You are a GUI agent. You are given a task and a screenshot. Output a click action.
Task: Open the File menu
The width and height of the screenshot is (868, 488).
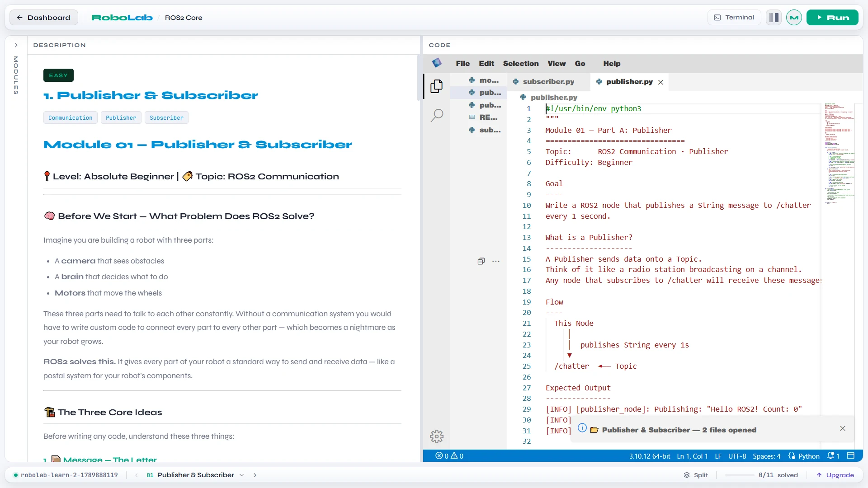[x=462, y=64]
